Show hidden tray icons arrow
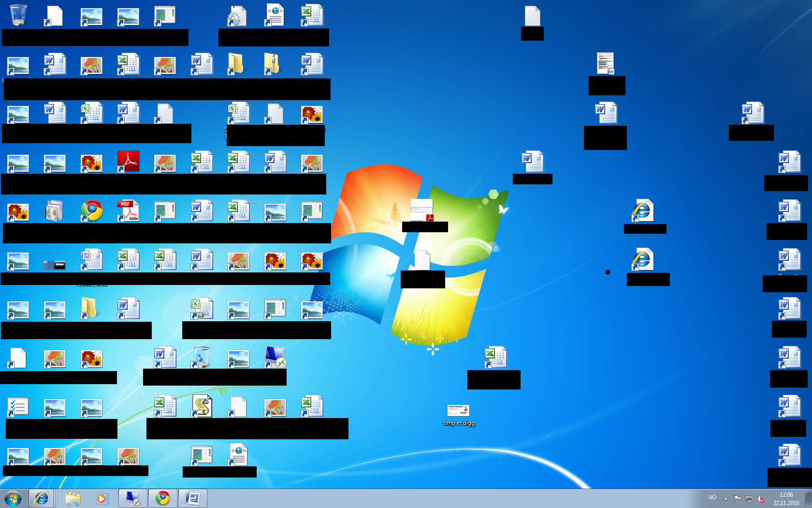The height and width of the screenshot is (508, 812). click(725, 499)
